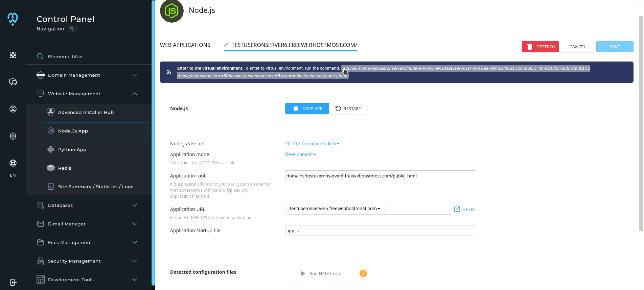This screenshot has height=290, width=644.
Task: Toggle the navigation filter icon under Control Panel
Action: [72, 29]
